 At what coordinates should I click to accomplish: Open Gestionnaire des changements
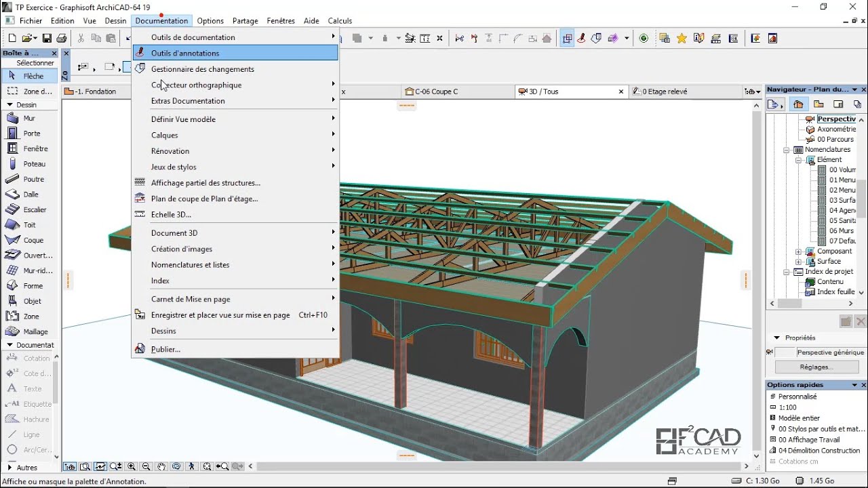(x=235, y=69)
